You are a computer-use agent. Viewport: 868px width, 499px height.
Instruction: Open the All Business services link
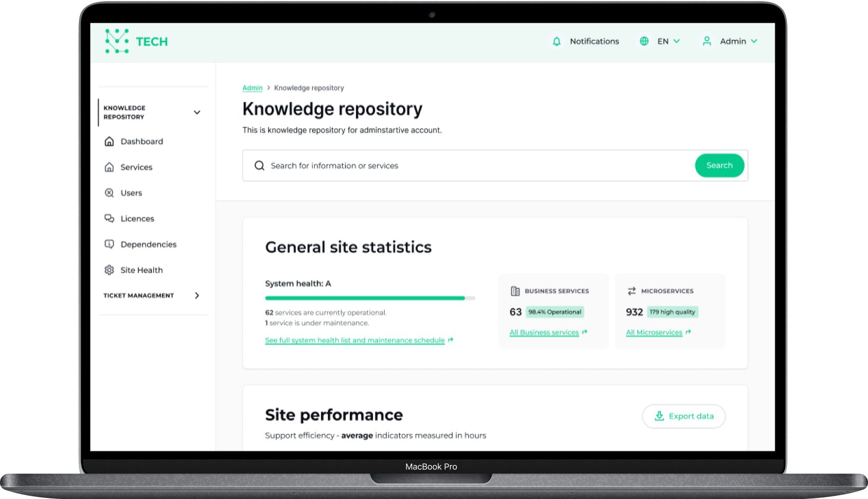click(544, 332)
